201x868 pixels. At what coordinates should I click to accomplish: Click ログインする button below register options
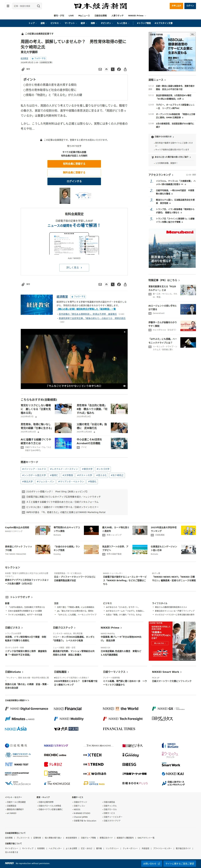74,181
